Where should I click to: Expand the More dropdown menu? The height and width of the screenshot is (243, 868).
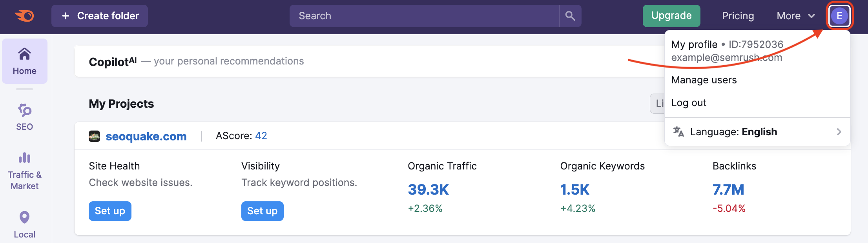(795, 16)
